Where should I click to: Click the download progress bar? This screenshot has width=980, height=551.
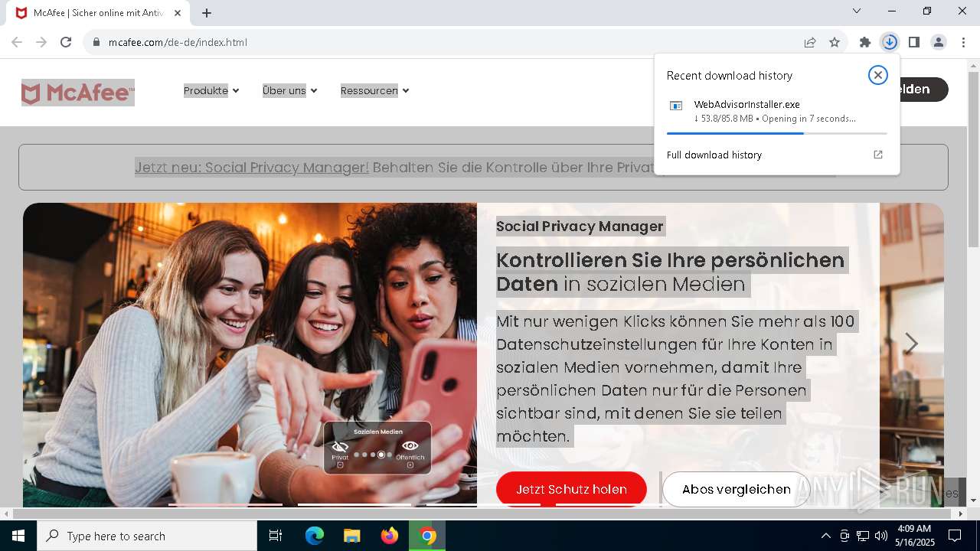[776, 133]
